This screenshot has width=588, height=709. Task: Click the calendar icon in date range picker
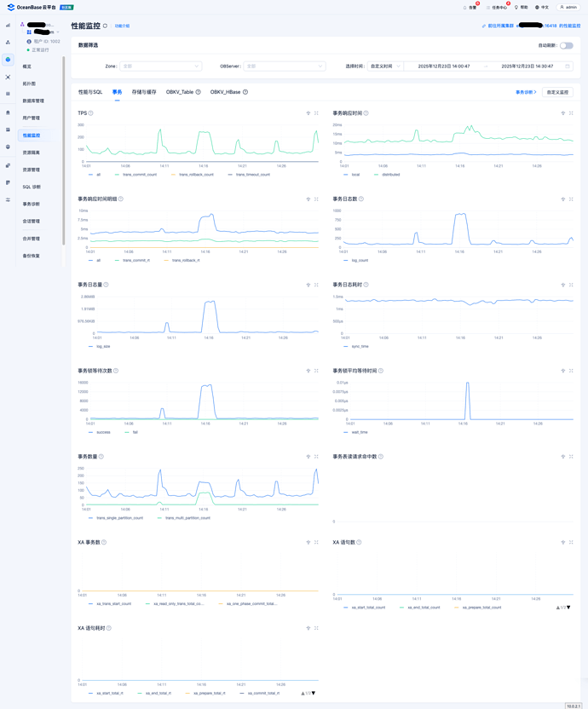click(x=568, y=66)
